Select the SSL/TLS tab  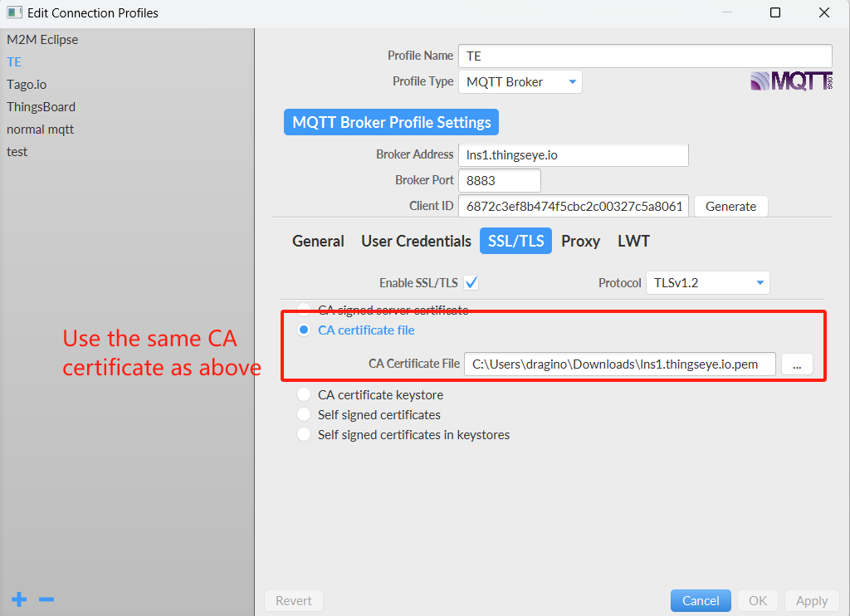(515, 241)
